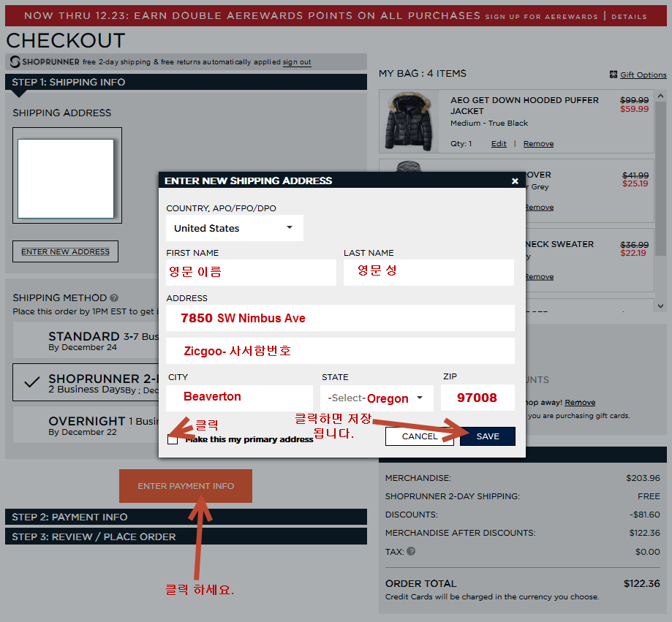Click the CHECKOUT page heading
672x622 pixels.
pyautogui.click(x=66, y=41)
